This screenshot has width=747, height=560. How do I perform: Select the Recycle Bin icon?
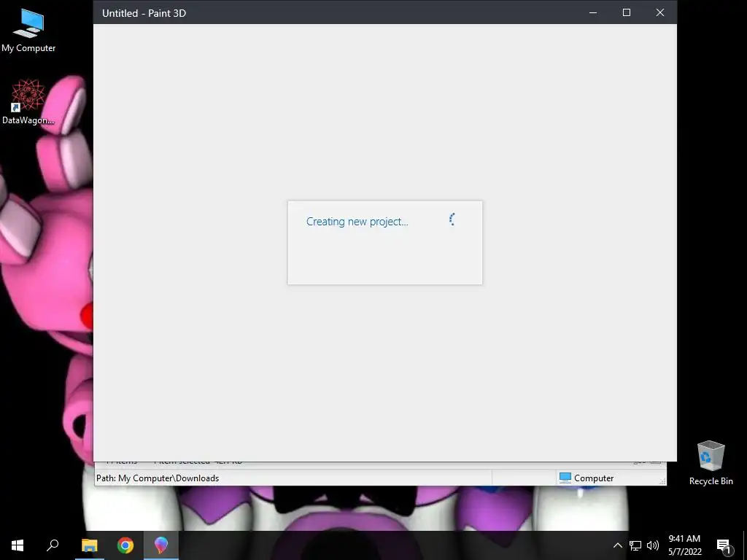(x=711, y=463)
